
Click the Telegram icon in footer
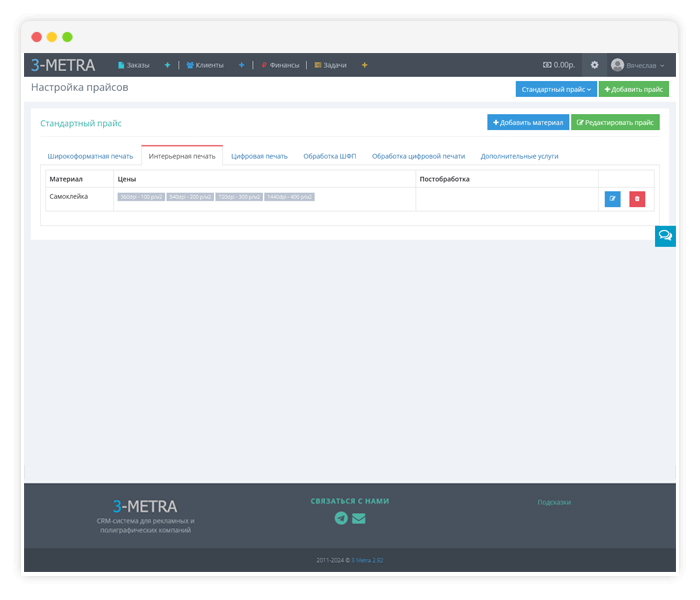tap(341, 518)
